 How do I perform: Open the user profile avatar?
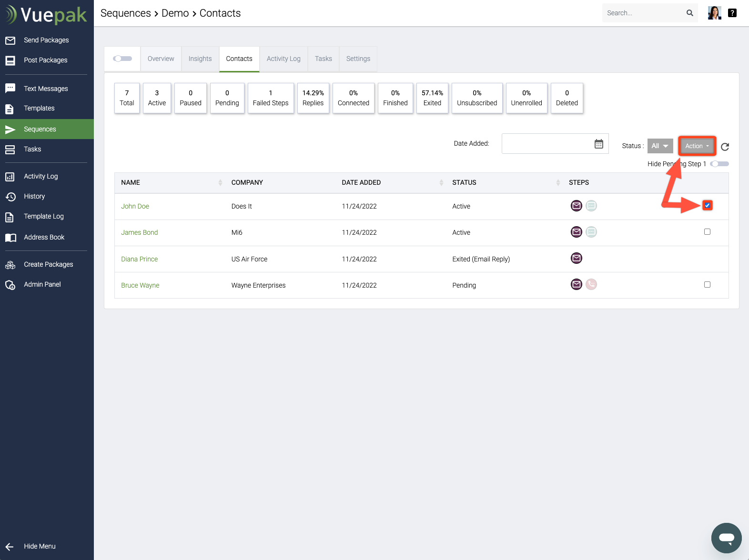(x=714, y=13)
